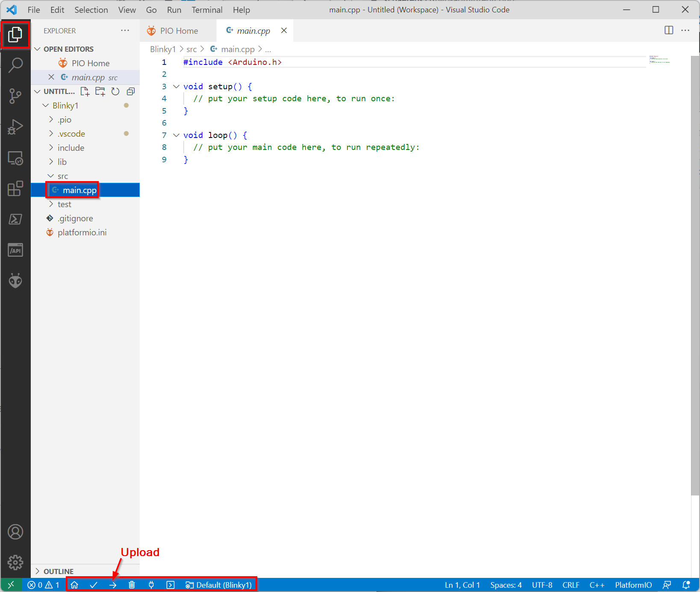The height and width of the screenshot is (592, 700).
Task: Open Explorer views ellipsis menu
Action: point(125,30)
